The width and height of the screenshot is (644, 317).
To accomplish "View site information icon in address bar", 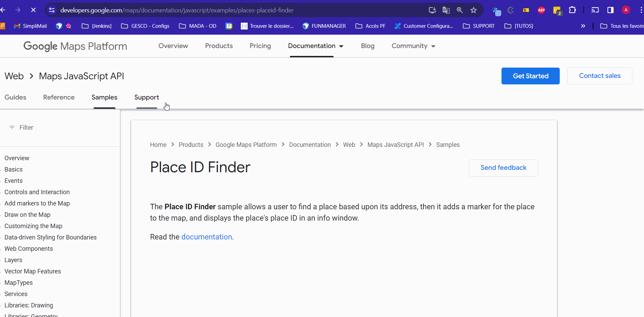I will pyautogui.click(x=52, y=10).
